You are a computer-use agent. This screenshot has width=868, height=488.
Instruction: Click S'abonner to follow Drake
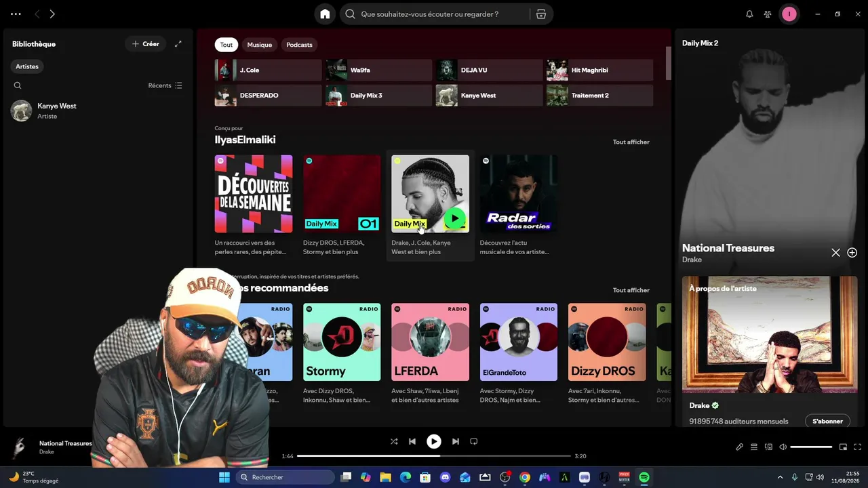tap(827, 421)
